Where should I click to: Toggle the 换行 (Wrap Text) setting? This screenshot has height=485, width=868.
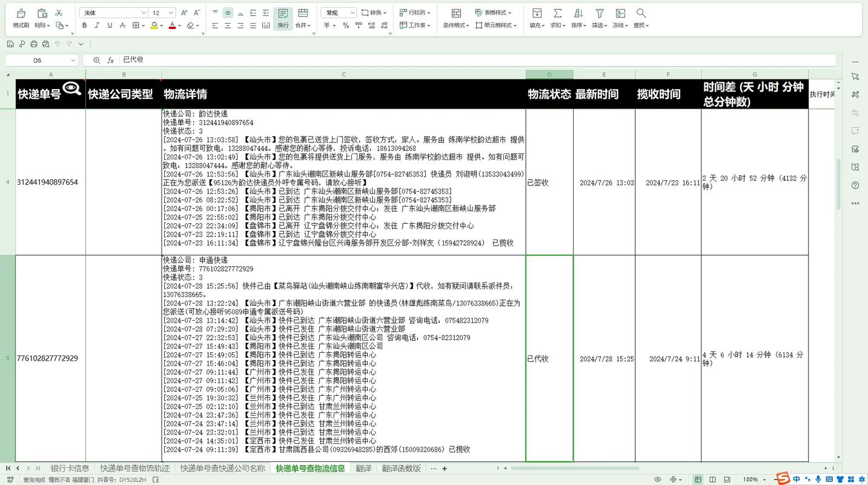click(x=283, y=17)
